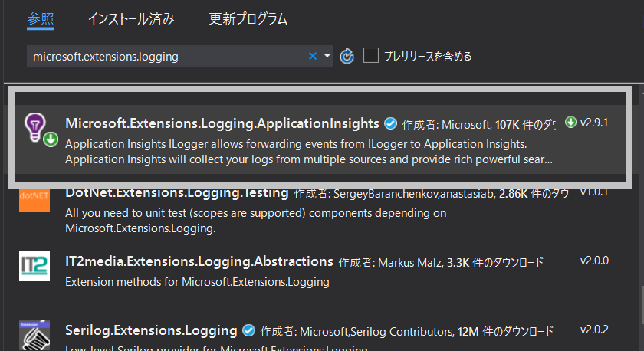Click the Application Insights ILogger description
The width and height of the screenshot is (644, 351).
(309, 152)
